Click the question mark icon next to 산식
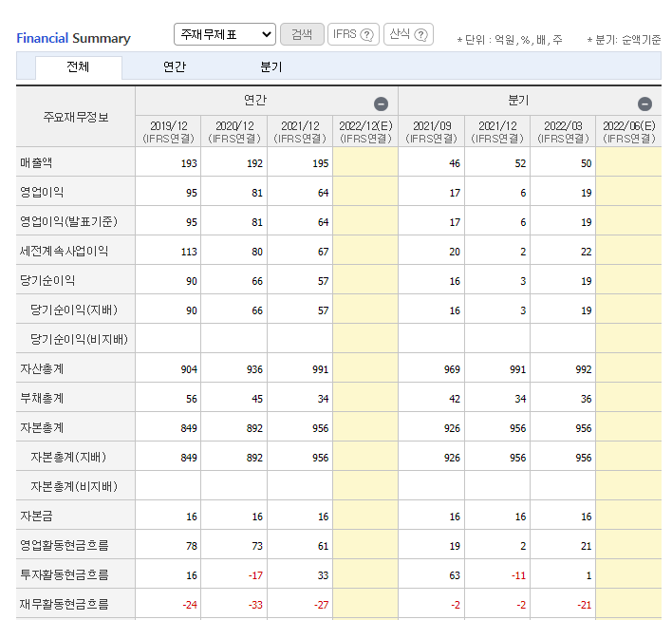The image size is (672, 620). 421,34
